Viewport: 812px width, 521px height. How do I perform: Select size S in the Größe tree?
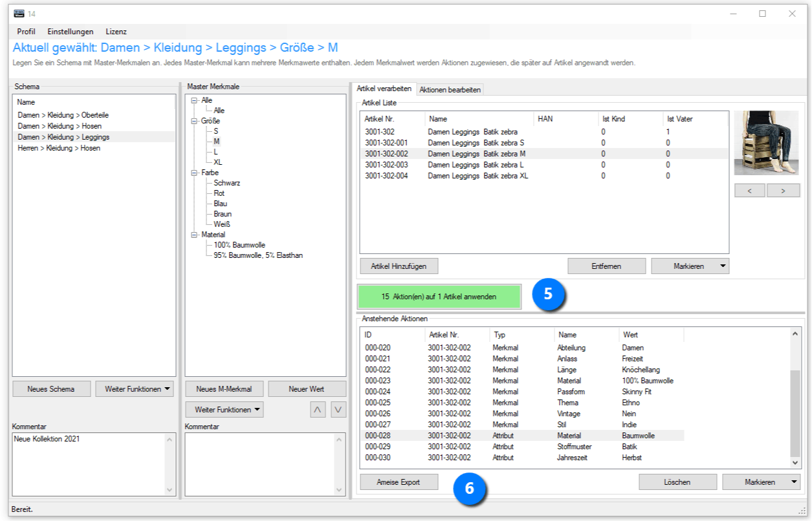pyautogui.click(x=216, y=131)
